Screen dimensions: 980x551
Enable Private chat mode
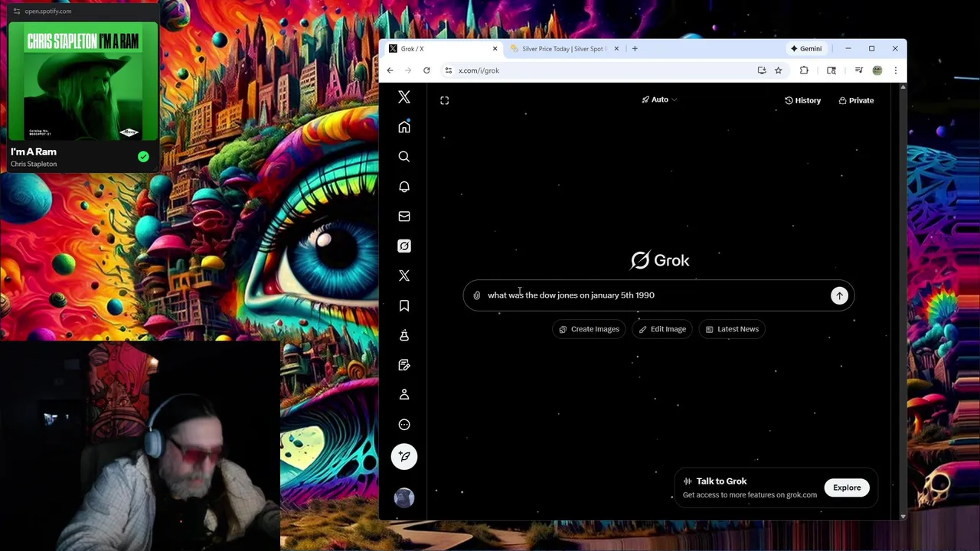tap(856, 100)
